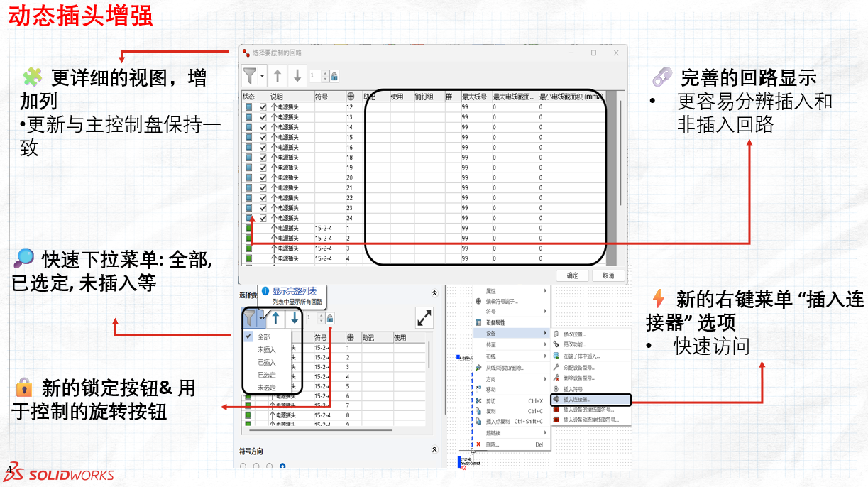Viewport: 868px width, 487px height.
Task: Select the selected blue radio button under 符号方向
Action: [282, 466]
